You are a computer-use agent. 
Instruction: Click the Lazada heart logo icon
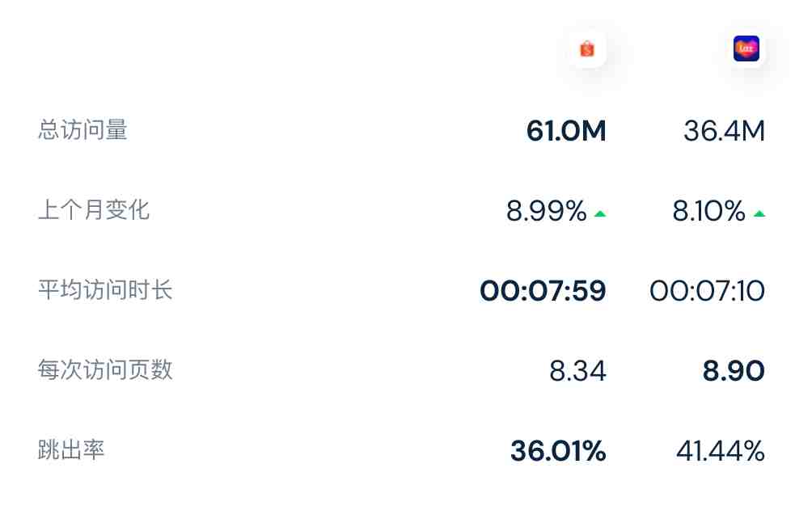[x=746, y=48]
